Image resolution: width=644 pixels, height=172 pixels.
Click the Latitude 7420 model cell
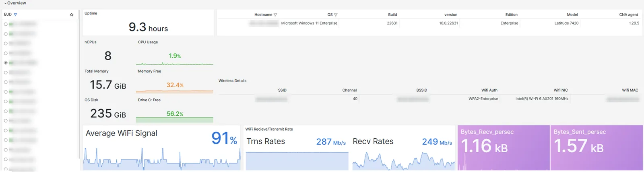coord(566,23)
